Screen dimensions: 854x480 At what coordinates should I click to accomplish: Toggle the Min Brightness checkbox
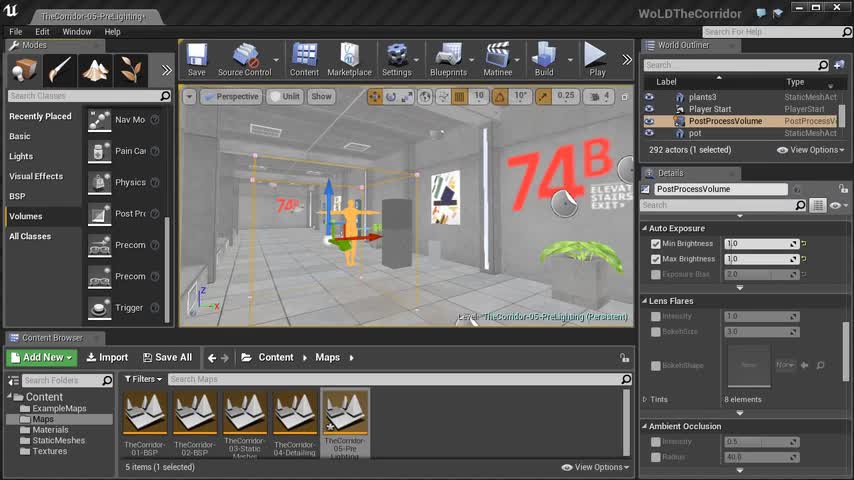[x=656, y=244]
